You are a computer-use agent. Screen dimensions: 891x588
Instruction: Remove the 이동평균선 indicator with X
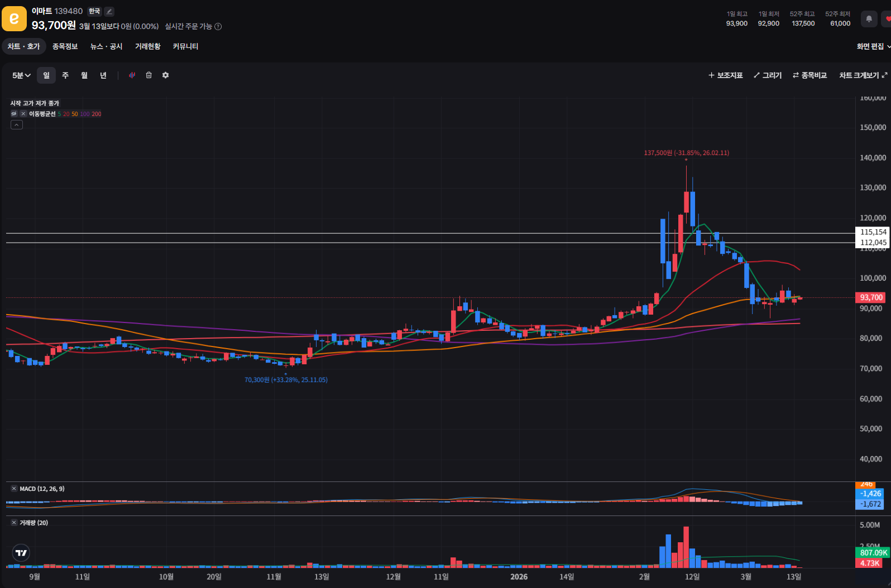click(23, 114)
